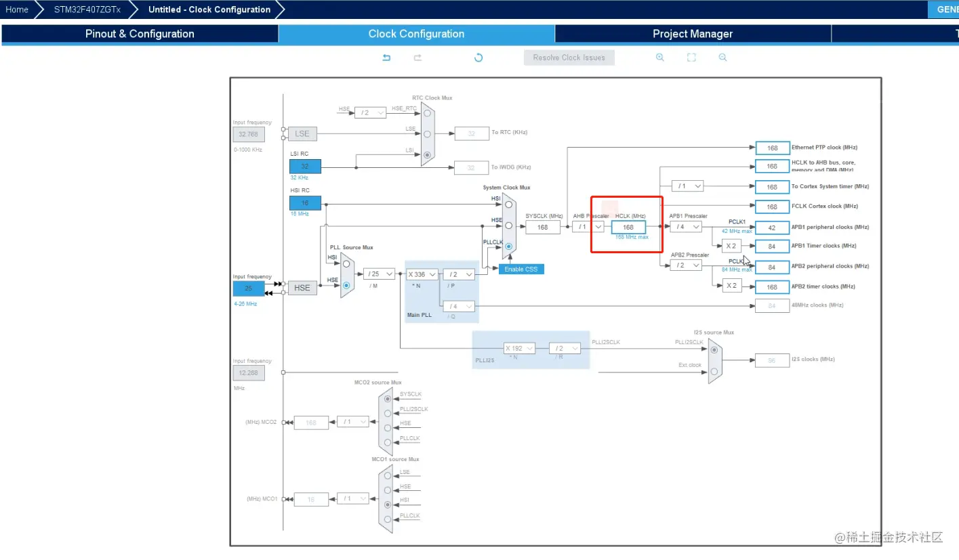Click the Ethernet PTP clock value box
Viewport: 959px width, 560px height.
(x=773, y=148)
